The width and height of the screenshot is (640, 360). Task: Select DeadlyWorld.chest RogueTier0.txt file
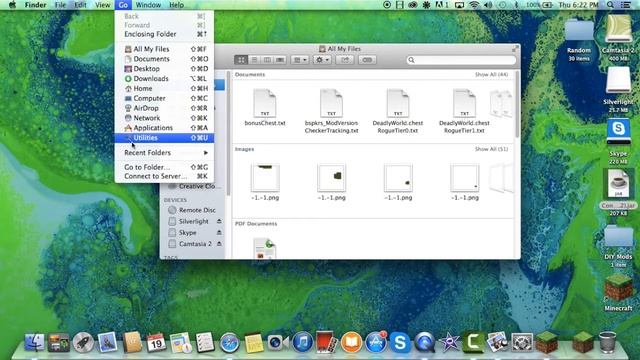398,111
